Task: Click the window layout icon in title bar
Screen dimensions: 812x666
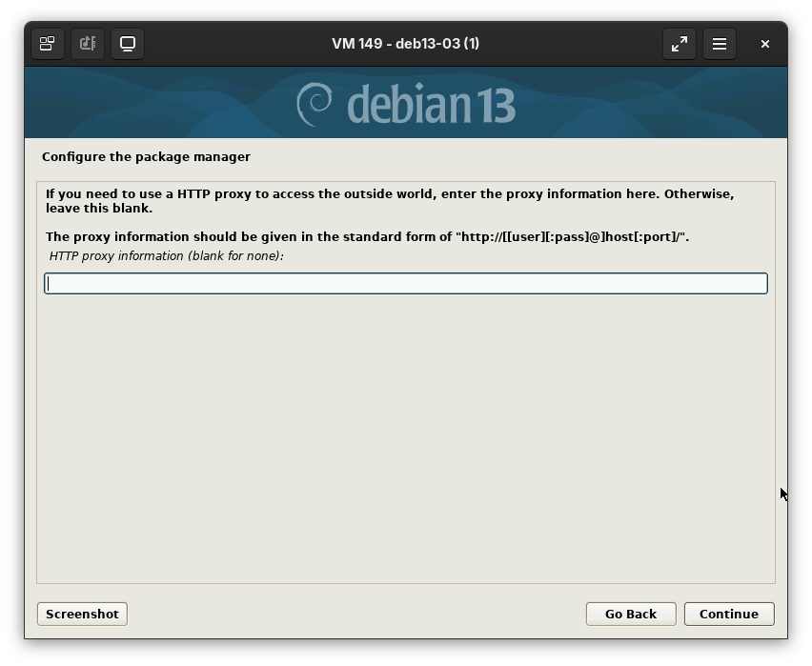Action: click(x=47, y=44)
